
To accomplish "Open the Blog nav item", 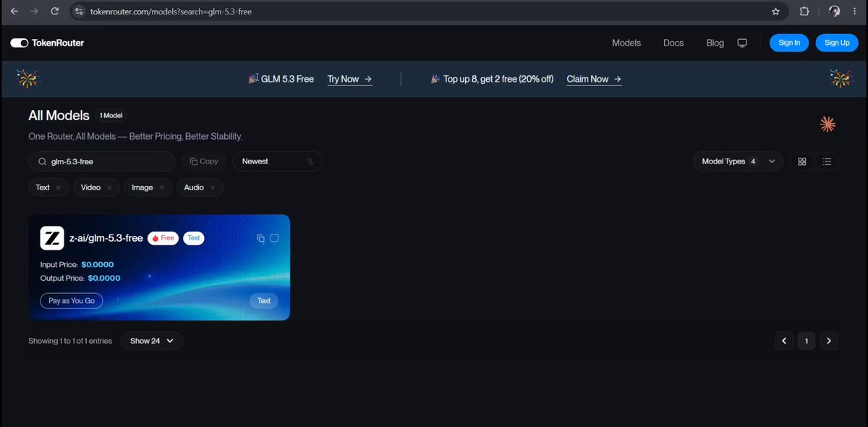I will tap(715, 43).
